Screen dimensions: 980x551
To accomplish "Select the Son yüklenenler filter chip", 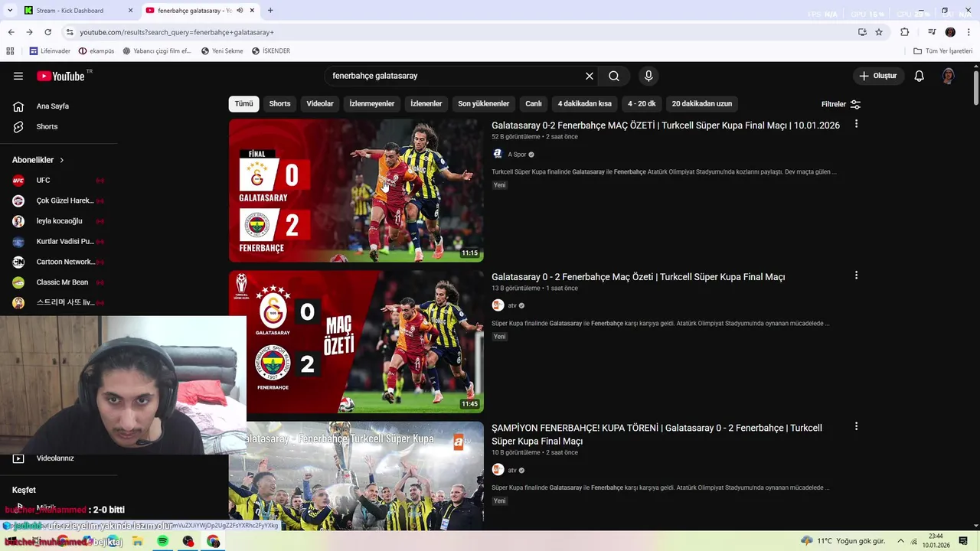I will pos(484,104).
